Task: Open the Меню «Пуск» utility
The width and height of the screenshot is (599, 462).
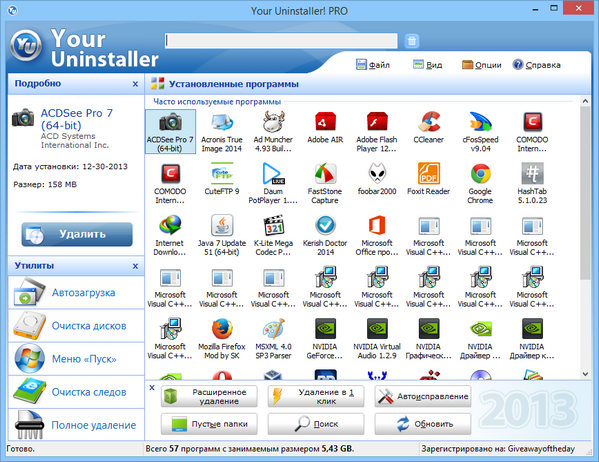Action: [x=76, y=359]
